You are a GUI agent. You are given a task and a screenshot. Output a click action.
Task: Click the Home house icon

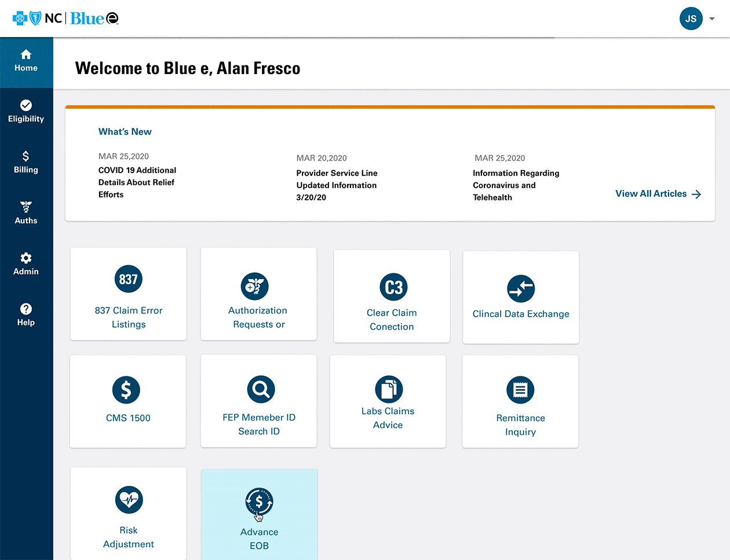[x=26, y=54]
